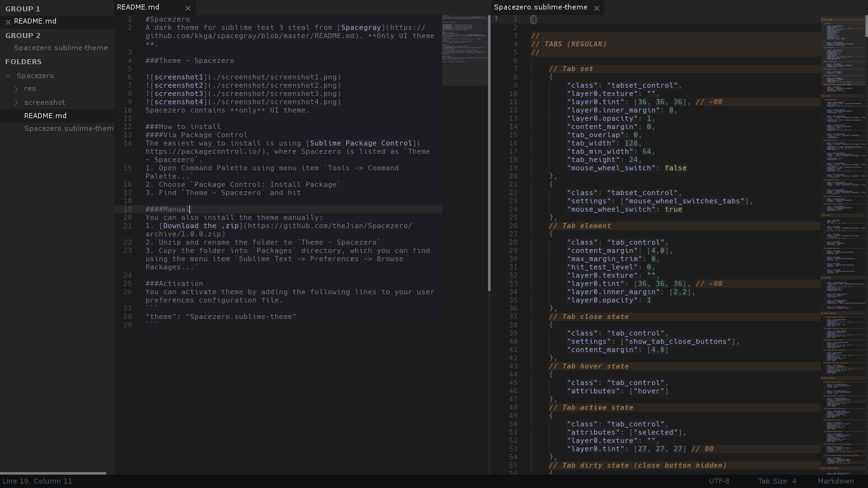Screen dimensions: 868x488
Task: Click the "attributes": ["selected"] line
Action: click(x=627, y=432)
